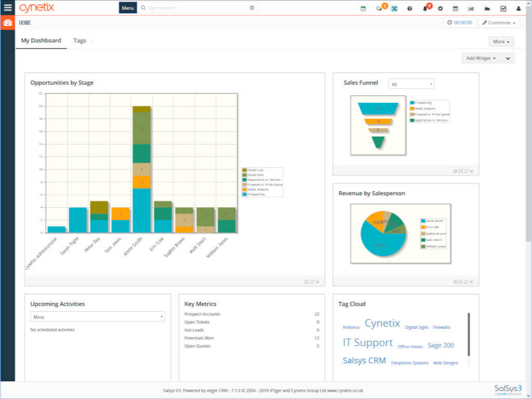Open the grey calendar icon in header
The height and width of the screenshot is (399, 532).
(455, 8)
